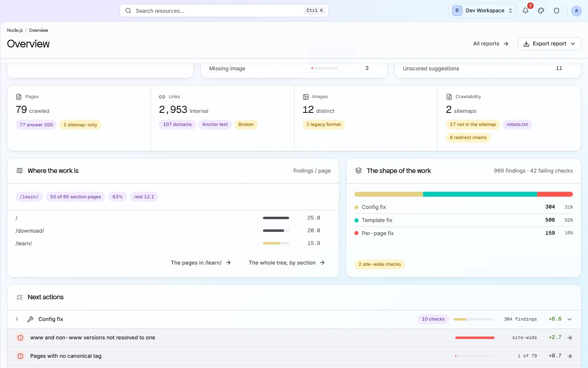The width and height of the screenshot is (588, 368).
Task: Open The whole tree, by section link
Action: (x=287, y=263)
